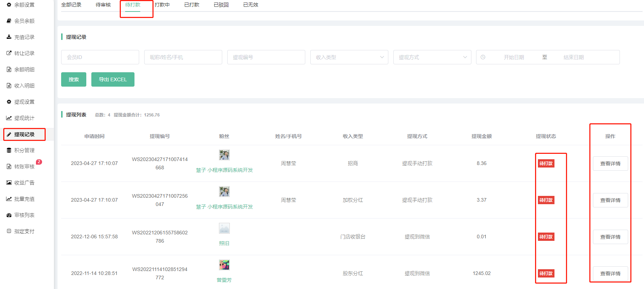Click the 审核列表 dashboard icon

point(9,215)
